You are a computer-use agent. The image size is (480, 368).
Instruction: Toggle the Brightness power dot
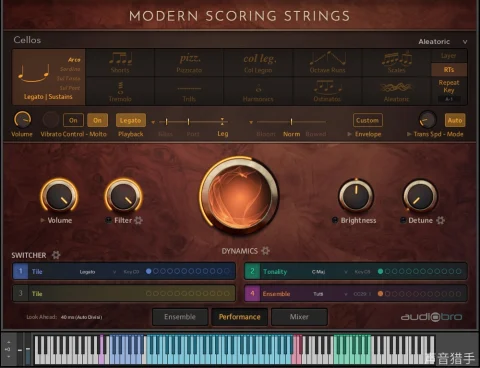pyautogui.click(x=335, y=220)
